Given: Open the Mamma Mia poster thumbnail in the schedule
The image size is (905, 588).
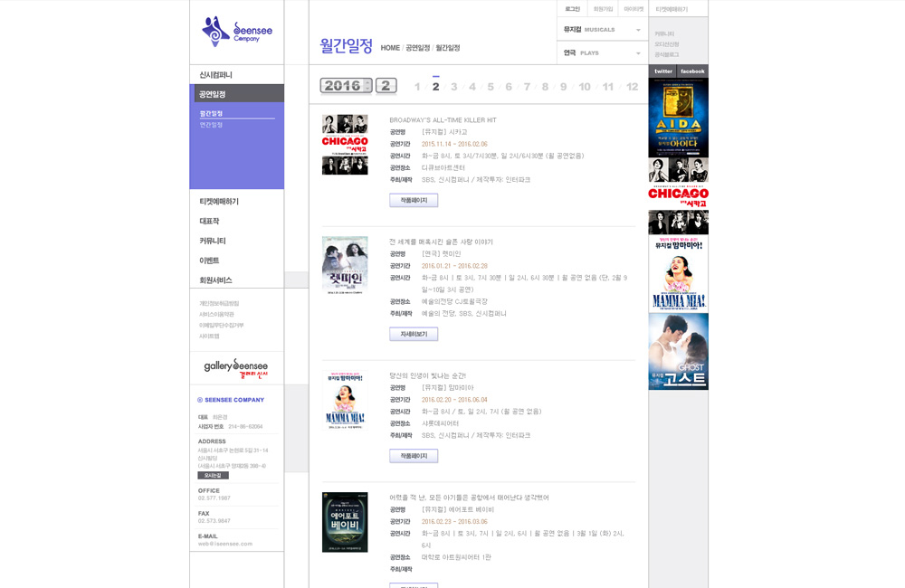Looking at the screenshot, I should point(345,401).
